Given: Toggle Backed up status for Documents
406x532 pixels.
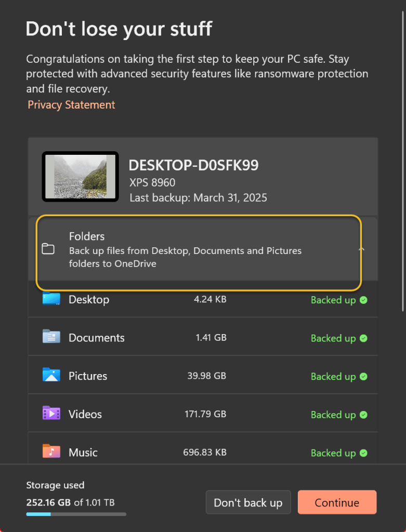Looking at the screenshot, I should [x=338, y=338].
